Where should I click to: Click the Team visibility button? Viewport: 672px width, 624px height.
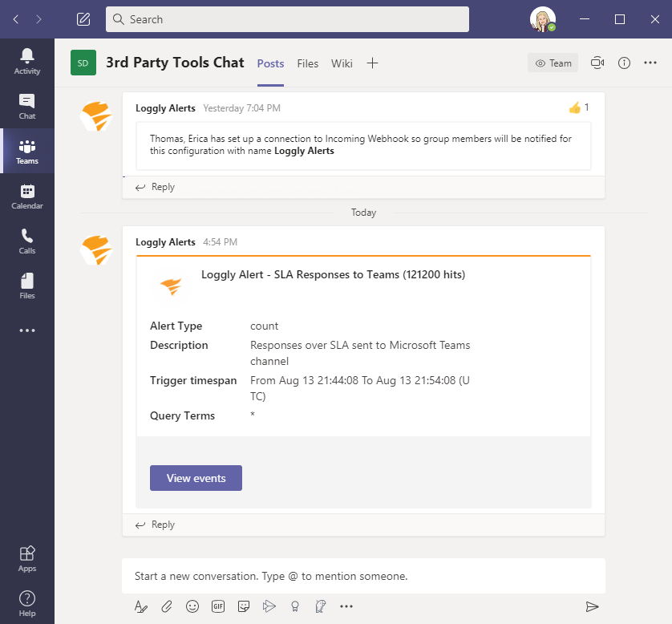point(553,63)
